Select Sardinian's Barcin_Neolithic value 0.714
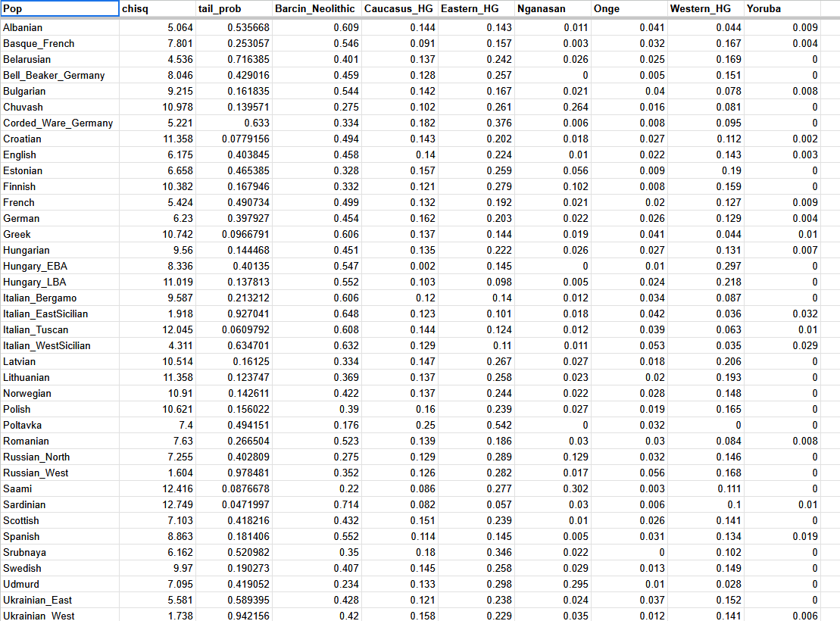The width and height of the screenshot is (840, 621). click(346, 504)
